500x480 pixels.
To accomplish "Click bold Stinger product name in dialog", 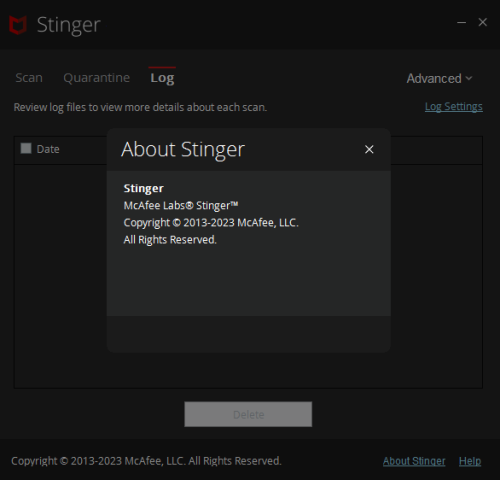I will pyautogui.click(x=144, y=188).
